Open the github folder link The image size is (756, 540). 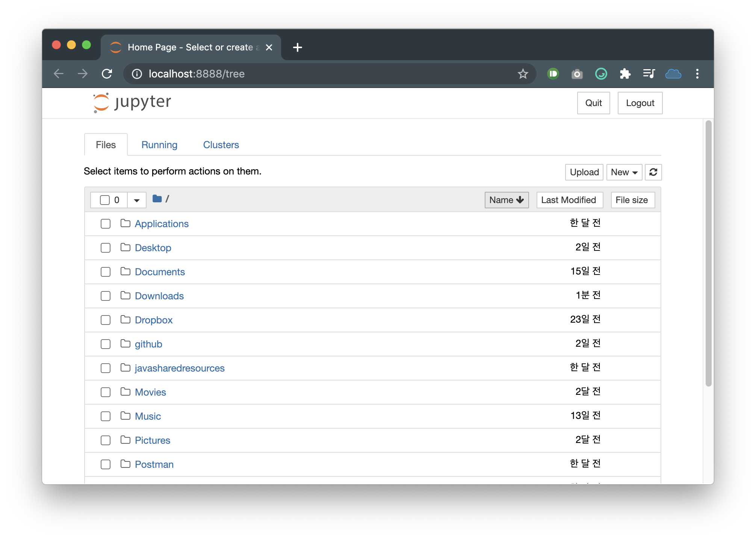point(148,344)
